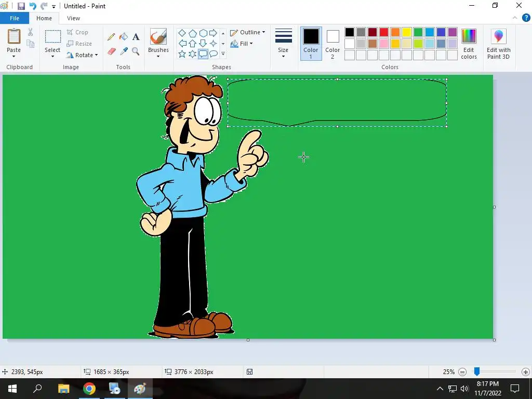The width and height of the screenshot is (532, 399).
Task: Activate Color 2 selector
Action: (332, 44)
